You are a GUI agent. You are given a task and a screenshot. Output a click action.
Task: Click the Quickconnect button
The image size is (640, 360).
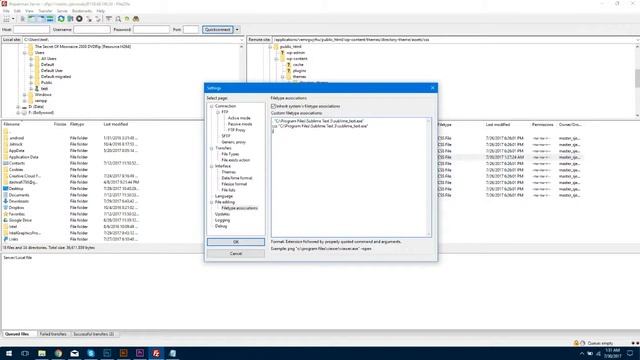click(218, 30)
